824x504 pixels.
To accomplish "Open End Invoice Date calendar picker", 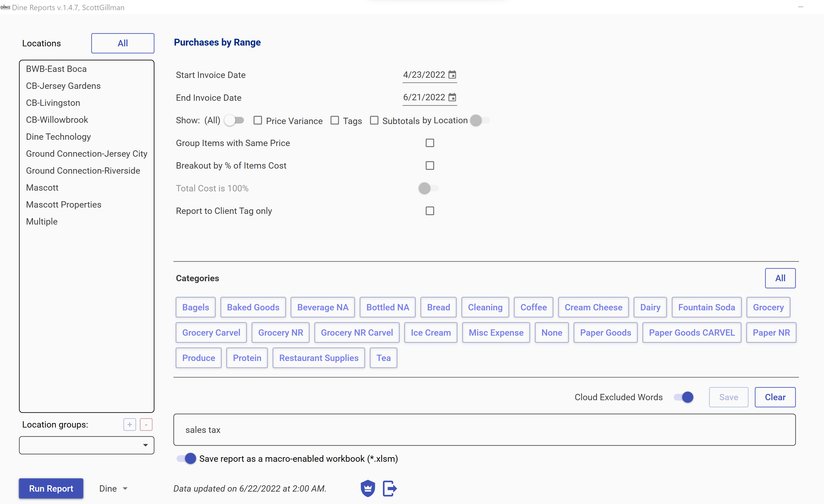I will tap(452, 97).
